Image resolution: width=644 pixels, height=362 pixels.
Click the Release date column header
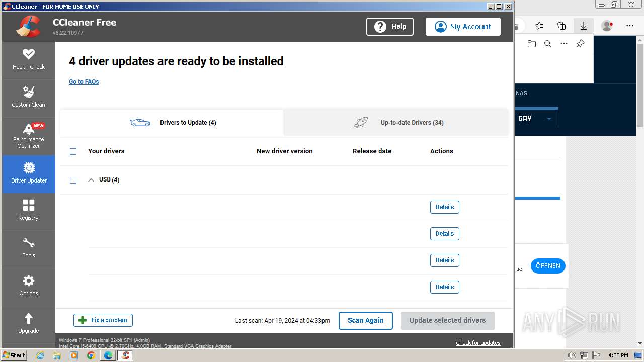[x=372, y=151]
